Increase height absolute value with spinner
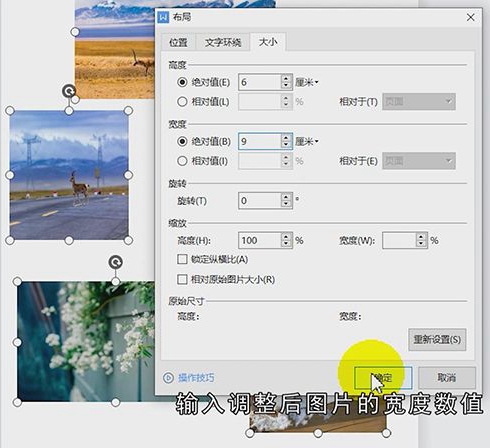The image size is (490, 448). pos(286,79)
